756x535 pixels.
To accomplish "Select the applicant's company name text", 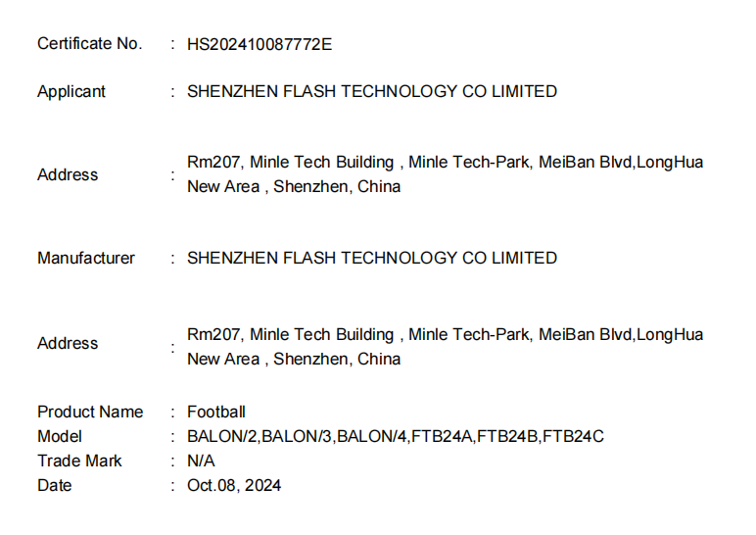I will pos(372,91).
